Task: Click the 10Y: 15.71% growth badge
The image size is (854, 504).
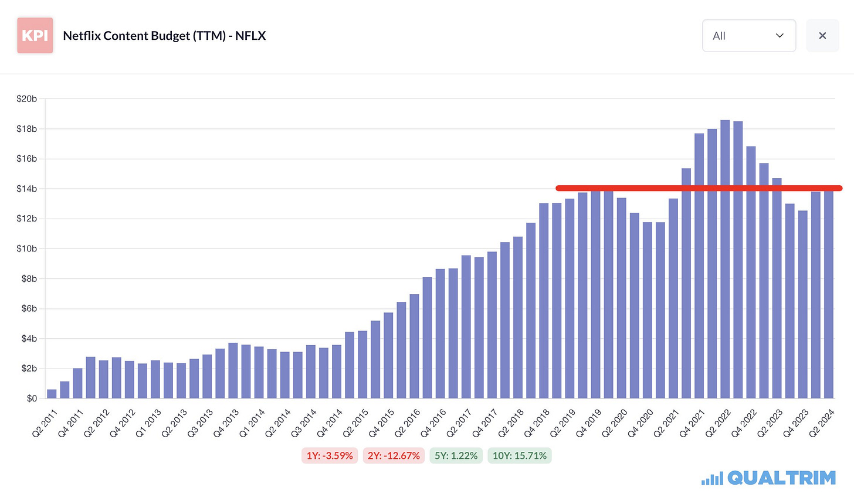Action: [519, 455]
